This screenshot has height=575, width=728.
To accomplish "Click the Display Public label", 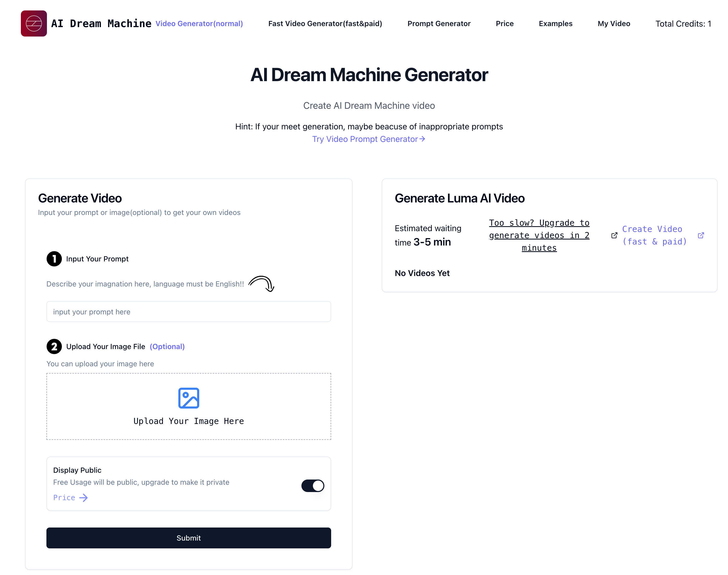I will pyautogui.click(x=77, y=470).
